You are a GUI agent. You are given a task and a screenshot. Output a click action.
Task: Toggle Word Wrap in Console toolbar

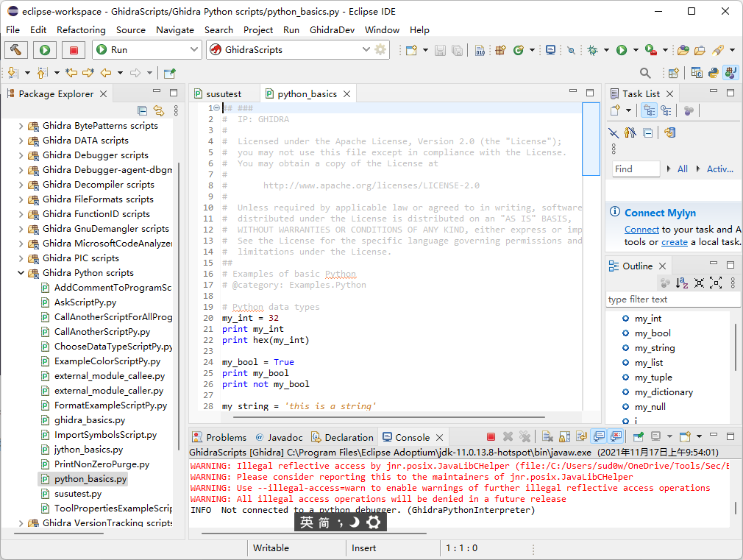click(581, 436)
